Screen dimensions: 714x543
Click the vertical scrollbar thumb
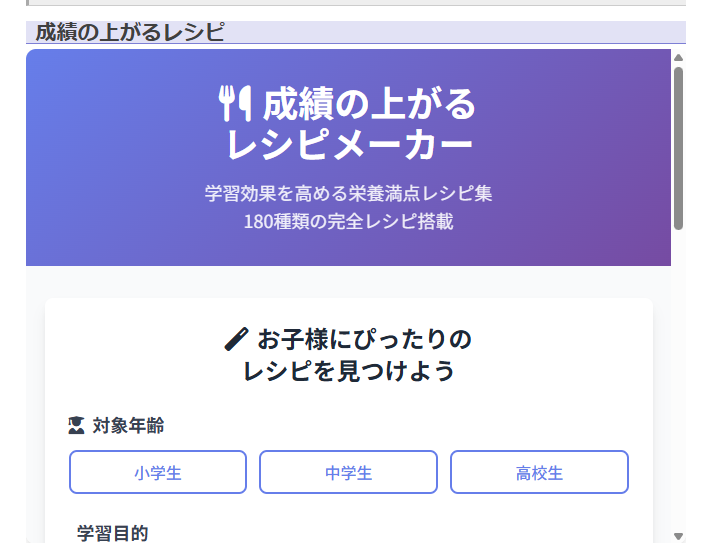(x=678, y=149)
